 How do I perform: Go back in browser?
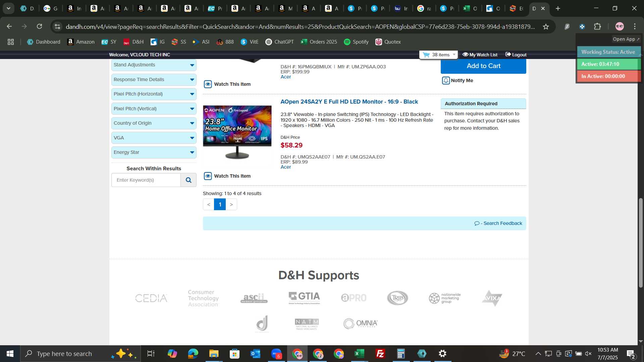point(9,26)
